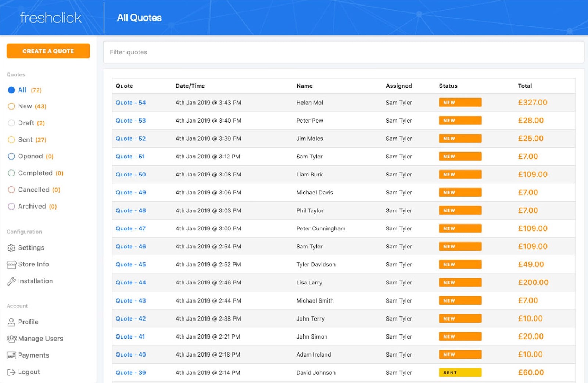588x383 pixels.
Task: Click the Installation wrench icon
Action: point(11,282)
